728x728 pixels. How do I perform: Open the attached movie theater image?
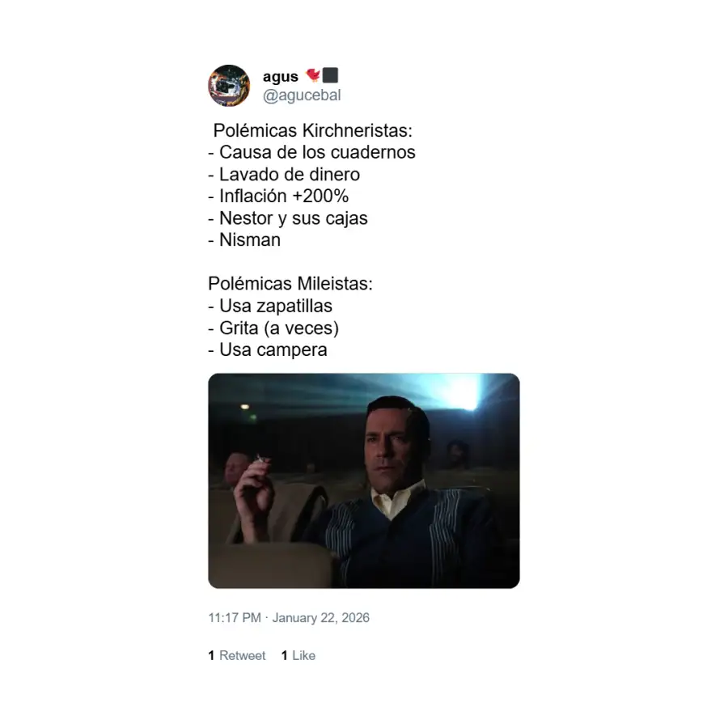click(x=364, y=480)
